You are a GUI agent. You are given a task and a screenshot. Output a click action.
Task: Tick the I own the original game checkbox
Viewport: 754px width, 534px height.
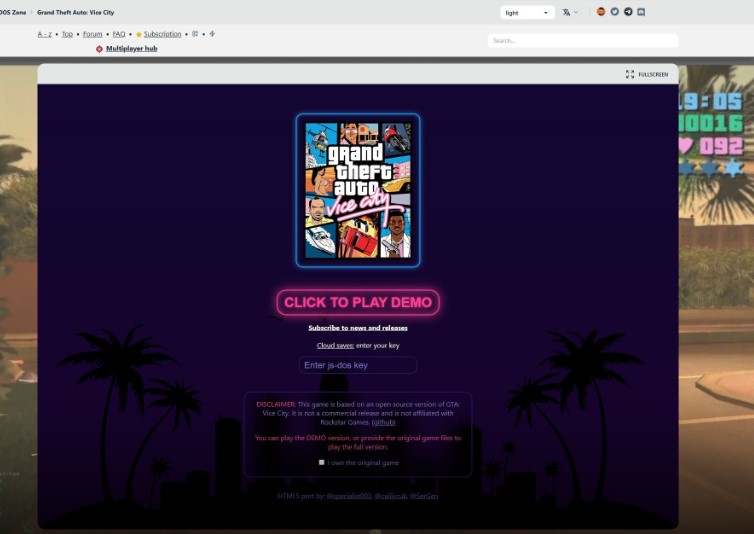tap(321, 462)
